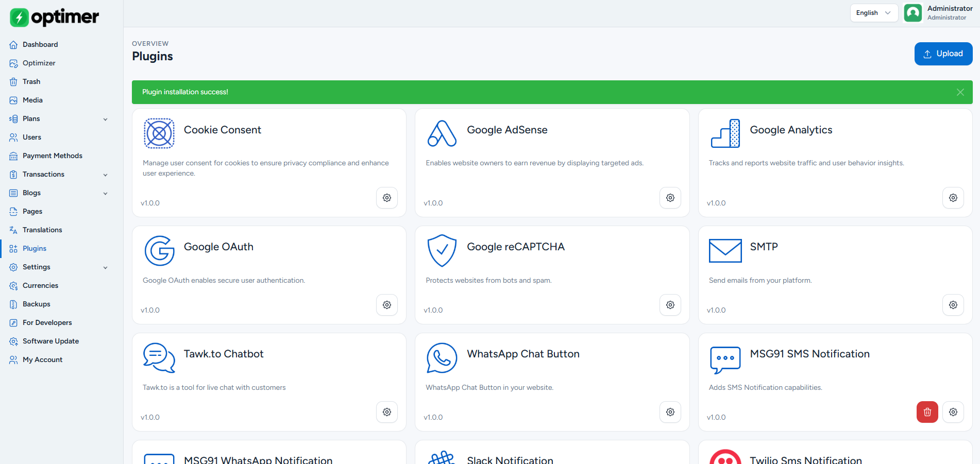This screenshot has width=980, height=464.
Task: Expand the Blogs submenu
Action: pos(105,193)
